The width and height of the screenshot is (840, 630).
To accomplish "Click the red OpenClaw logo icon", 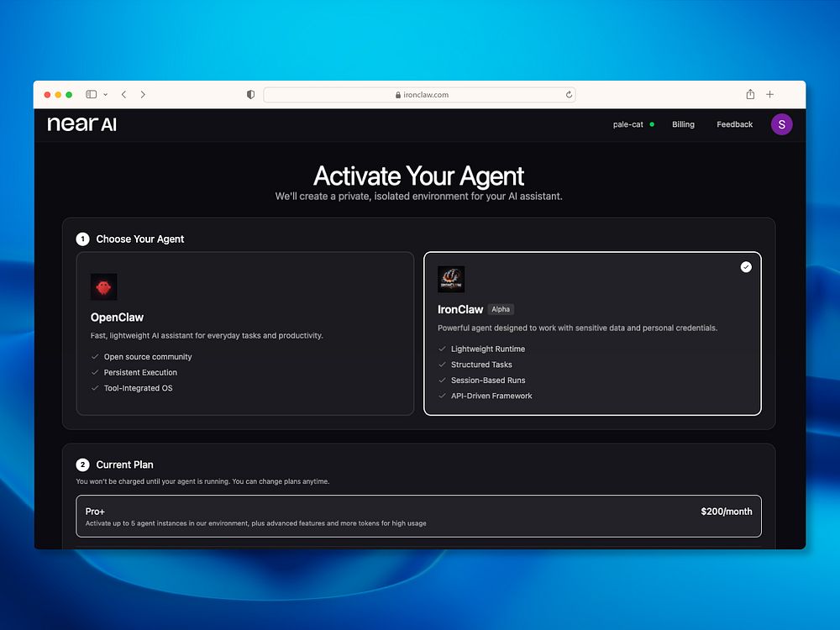I will pyautogui.click(x=104, y=287).
